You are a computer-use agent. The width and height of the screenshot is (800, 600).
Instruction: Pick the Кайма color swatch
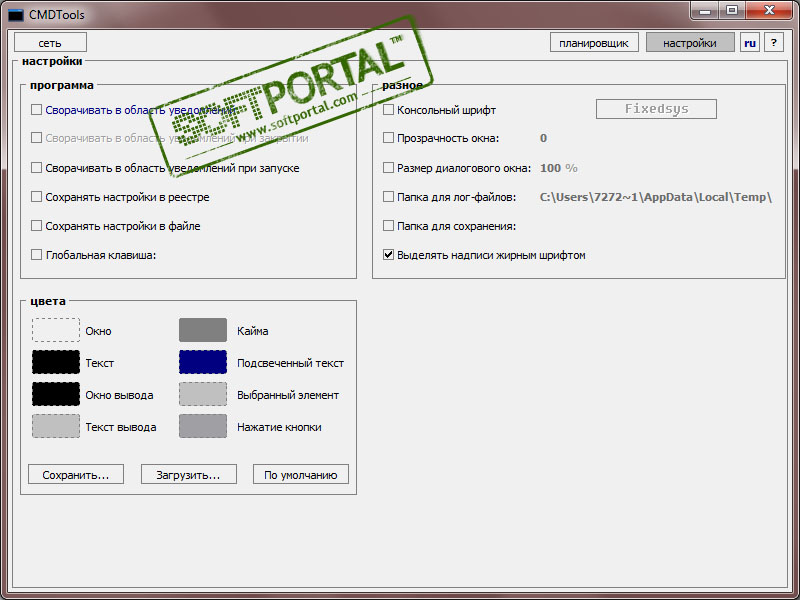[x=203, y=330]
